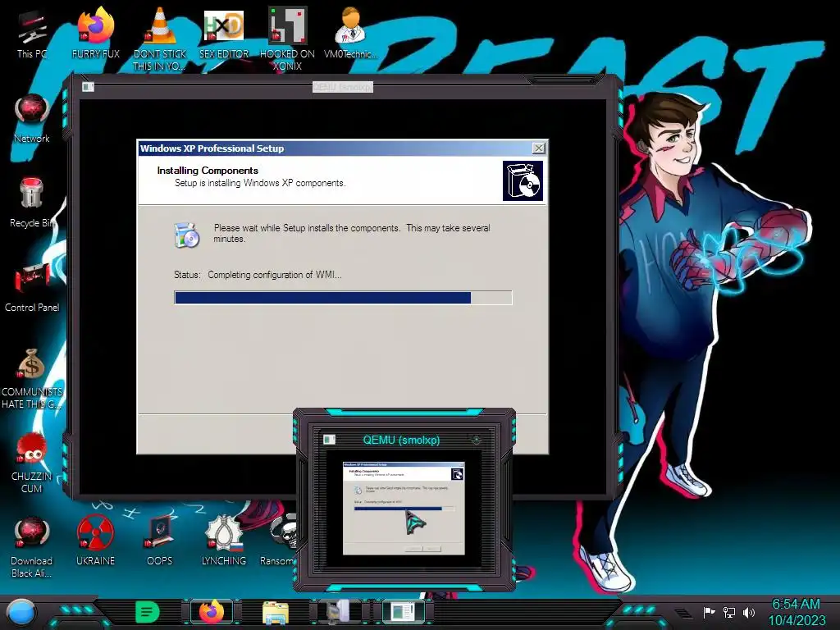
Task: Launch the UKRAINE radiation icon shortcut
Action: pos(95,541)
